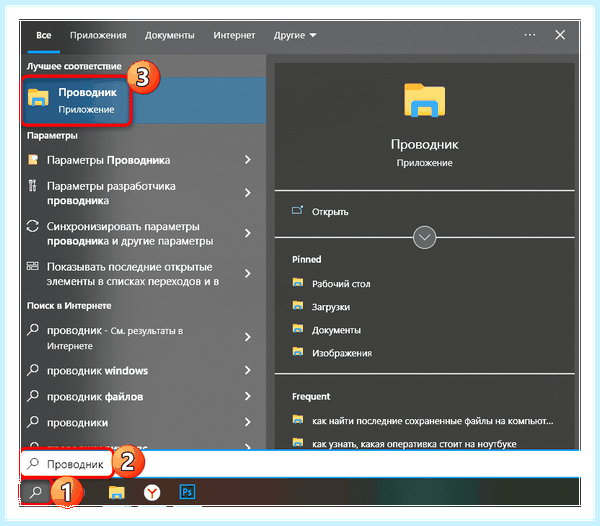This screenshot has width=600, height=526.
Task: Click the large Проводник icon in preview pane
Action: point(424,100)
